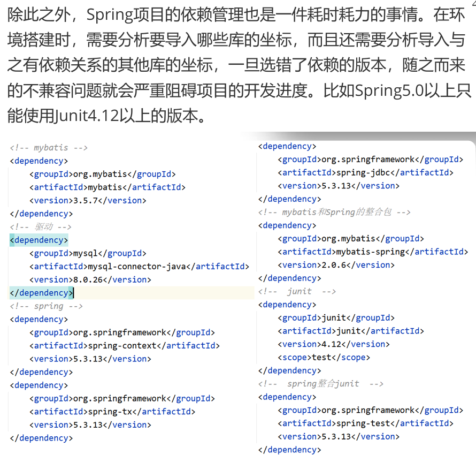The width and height of the screenshot is (476, 462).
Task: Select the "mybatis-spring" artifactId line
Action: [x=373, y=252]
